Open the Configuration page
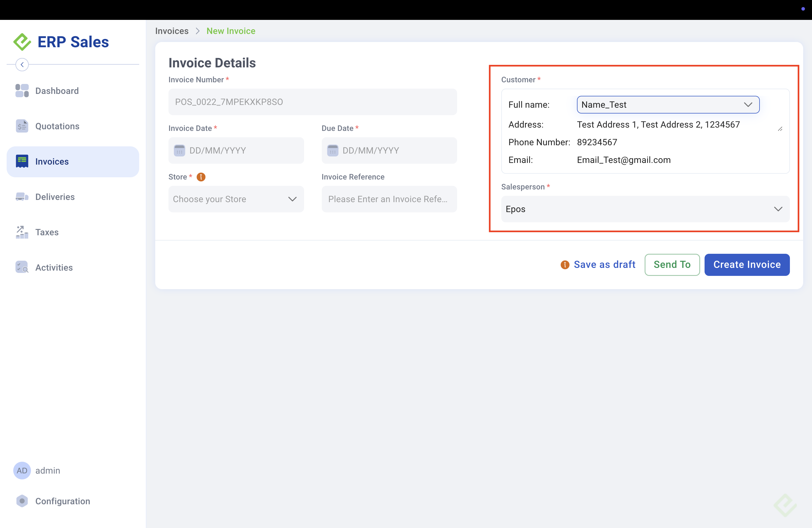The width and height of the screenshot is (812, 528). tap(73, 501)
